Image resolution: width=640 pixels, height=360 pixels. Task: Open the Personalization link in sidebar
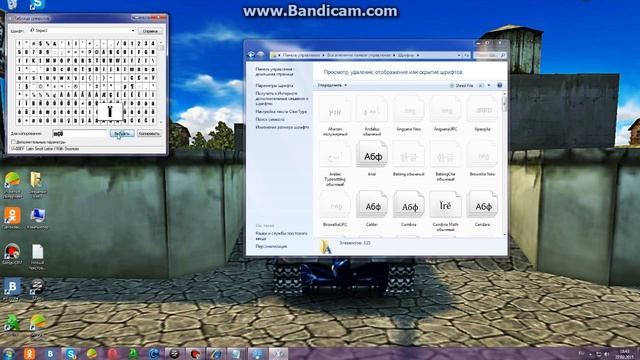click(271, 246)
